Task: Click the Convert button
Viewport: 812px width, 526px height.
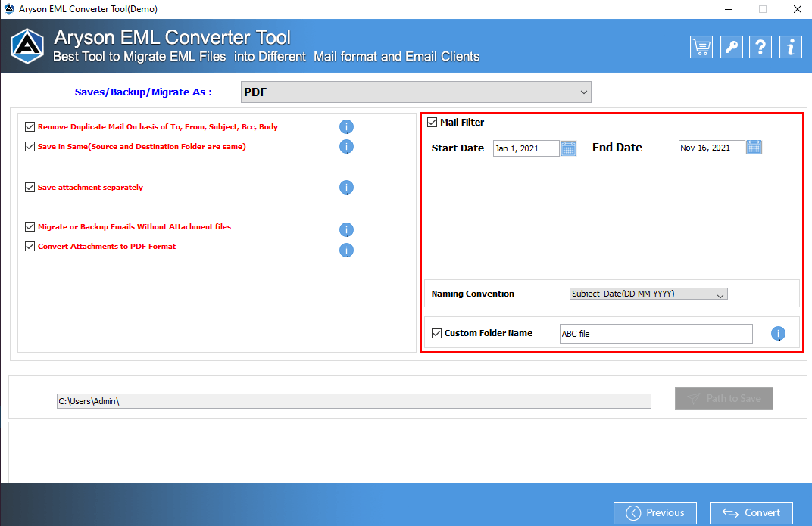Action: coord(751,512)
